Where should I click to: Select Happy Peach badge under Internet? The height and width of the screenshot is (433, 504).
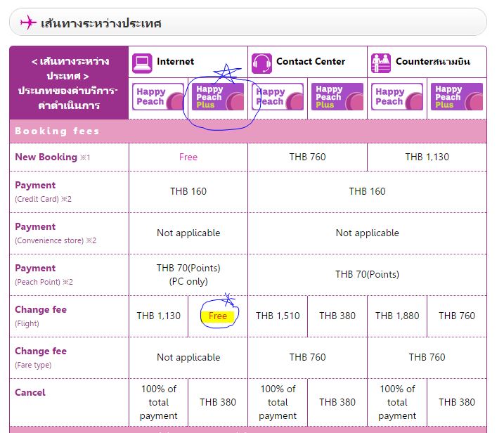tap(158, 97)
